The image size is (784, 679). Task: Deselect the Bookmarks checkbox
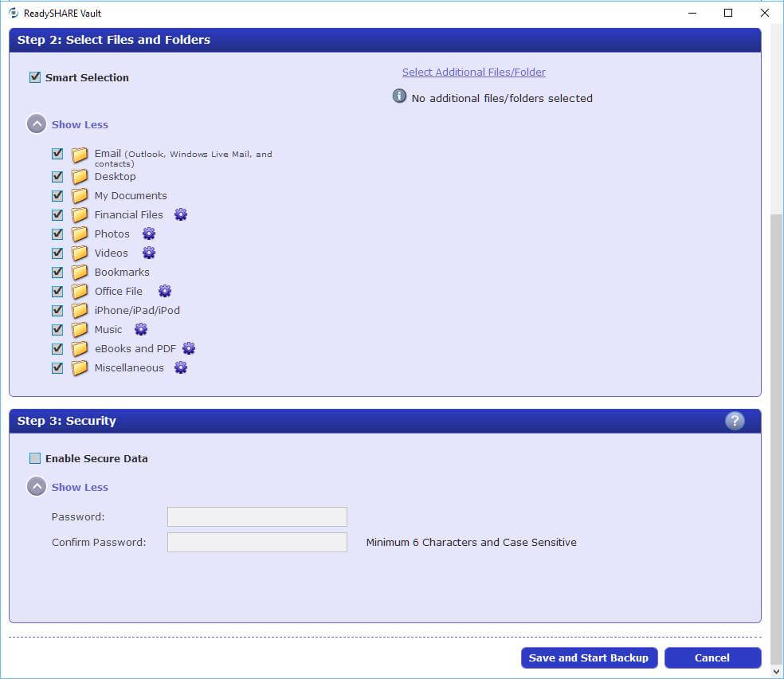click(57, 272)
